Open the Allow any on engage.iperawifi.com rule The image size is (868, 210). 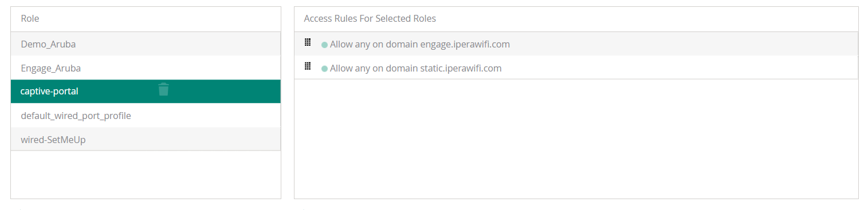420,44
